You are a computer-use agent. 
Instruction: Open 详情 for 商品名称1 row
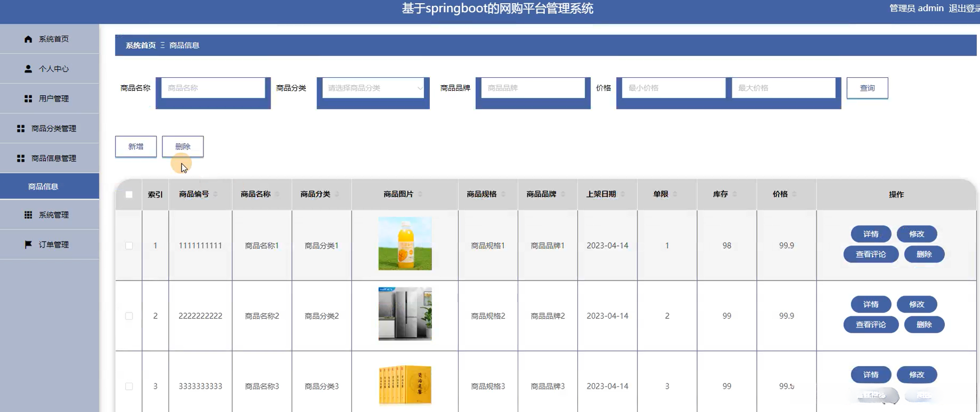871,234
